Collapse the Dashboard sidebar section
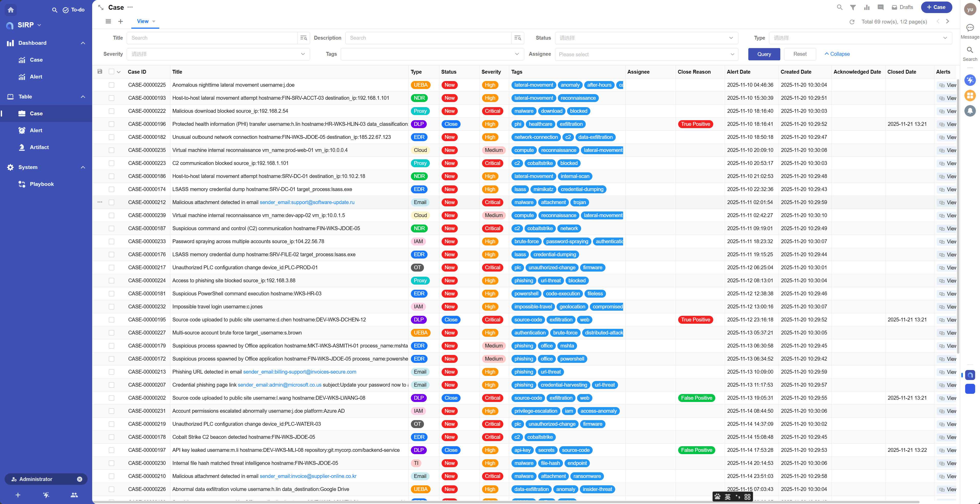980x504 pixels. click(83, 43)
